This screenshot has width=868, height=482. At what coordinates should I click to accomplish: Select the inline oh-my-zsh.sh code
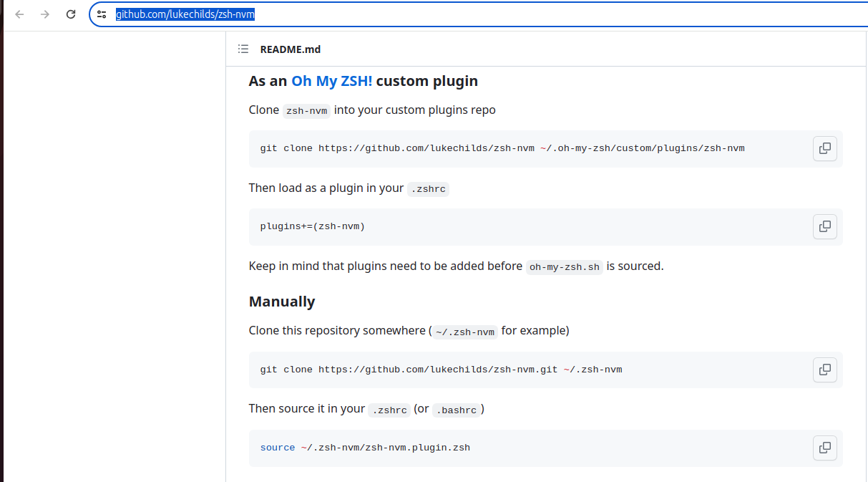(x=565, y=266)
